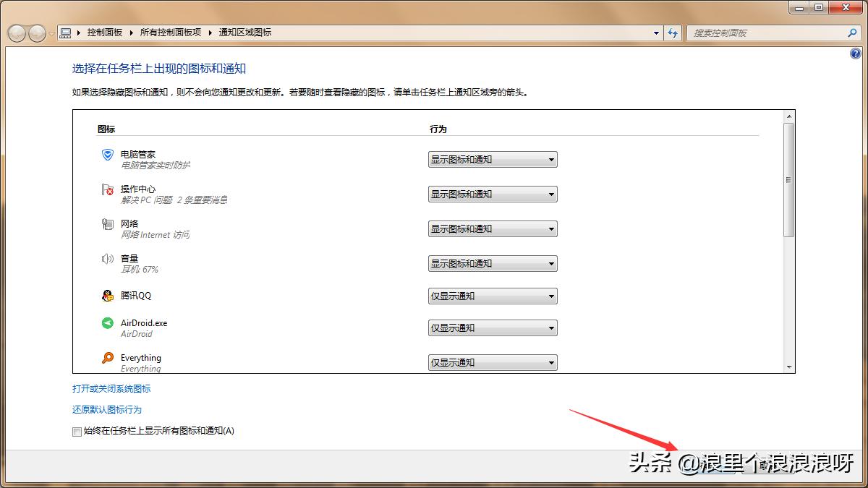The height and width of the screenshot is (488, 868).
Task: Click the 操作中心 flag icon
Action: pyautogui.click(x=107, y=189)
